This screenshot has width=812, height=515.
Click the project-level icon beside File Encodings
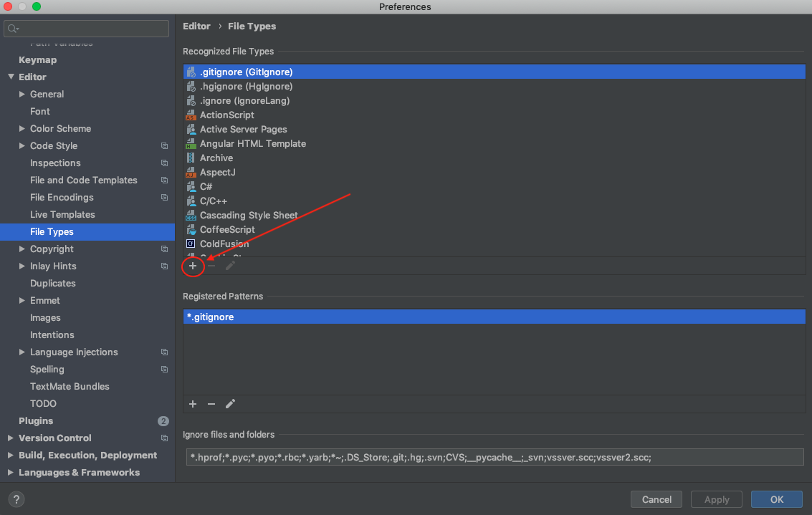[164, 197]
